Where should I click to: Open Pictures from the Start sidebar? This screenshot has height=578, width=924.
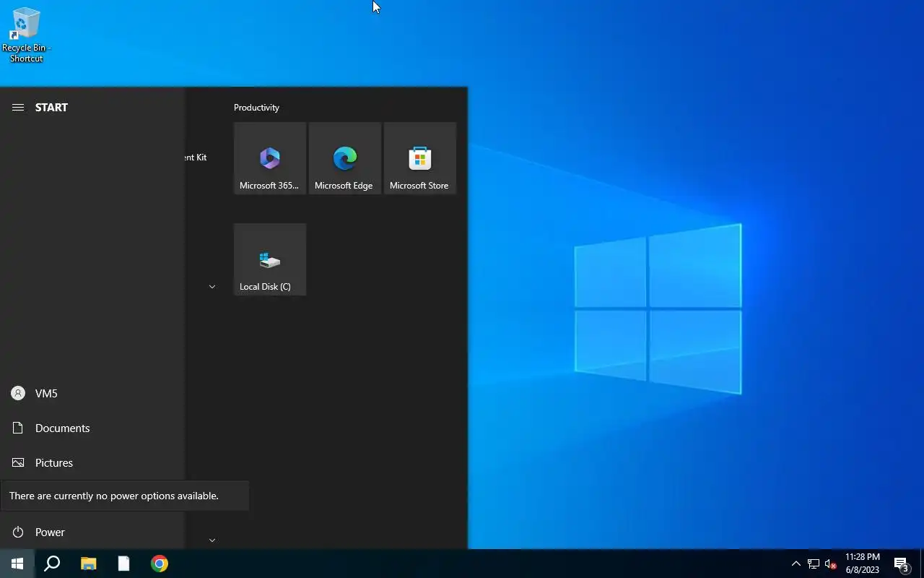92,462
